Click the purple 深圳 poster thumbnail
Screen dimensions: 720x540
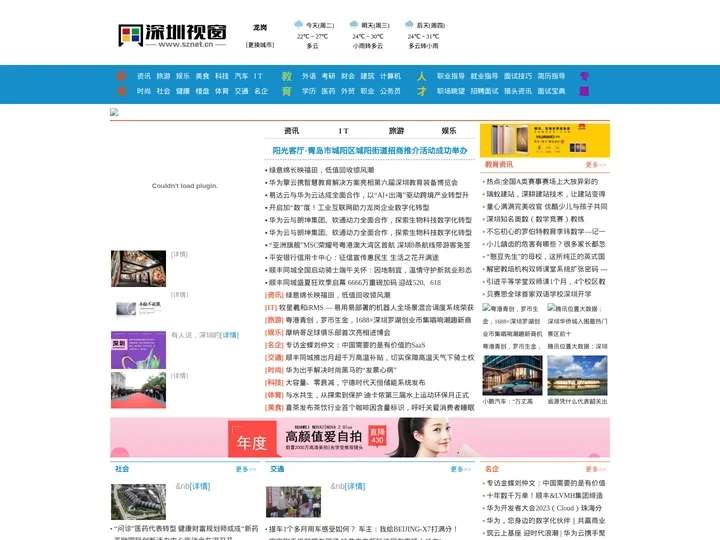click(138, 350)
